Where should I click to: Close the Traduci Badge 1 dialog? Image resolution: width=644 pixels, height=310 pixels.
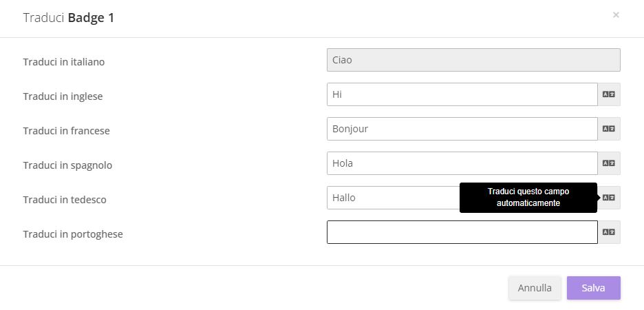point(616,14)
